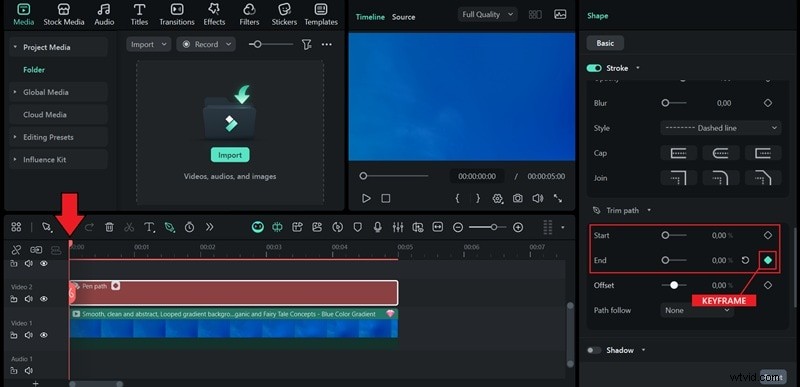
Task: Click the green Import button
Action: pos(230,155)
